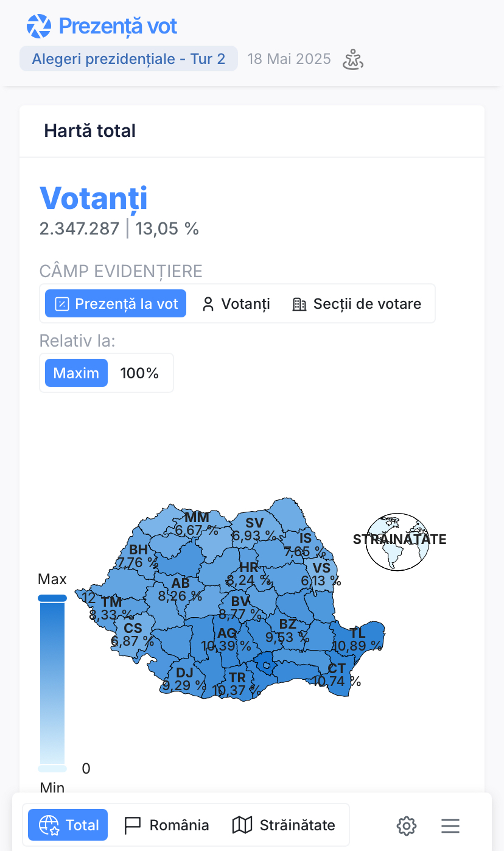This screenshot has height=851, width=504.
Task: Open the hamburger menu
Action: pyautogui.click(x=450, y=825)
